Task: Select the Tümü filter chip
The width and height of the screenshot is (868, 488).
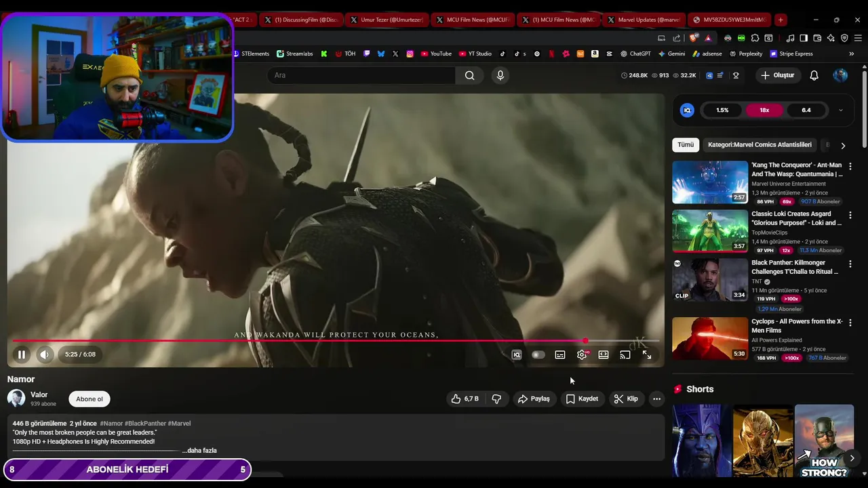Action: pyautogui.click(x=686, y=145)
